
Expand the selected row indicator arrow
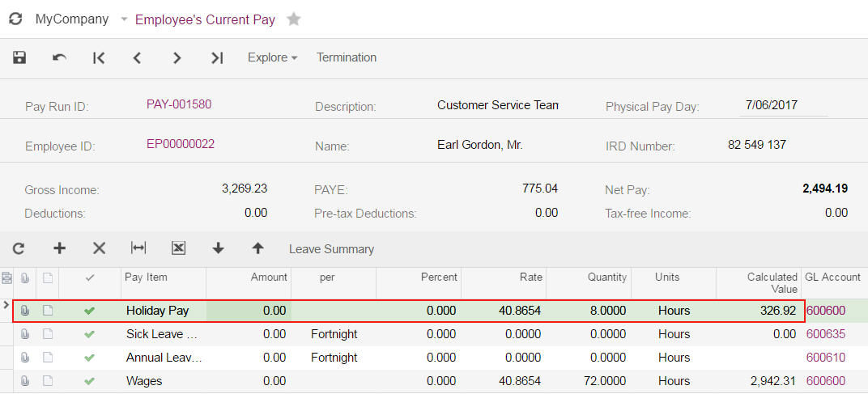coord(6,305)
